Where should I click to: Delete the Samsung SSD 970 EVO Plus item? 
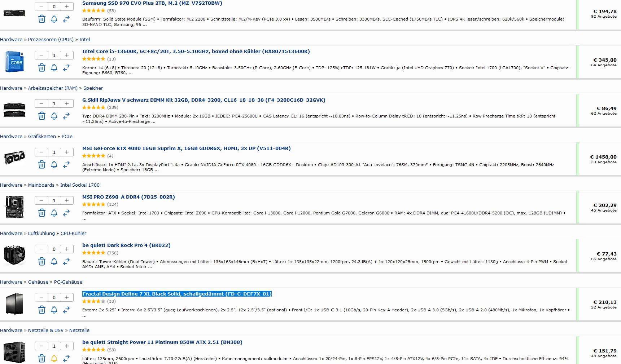coord(42,19)
